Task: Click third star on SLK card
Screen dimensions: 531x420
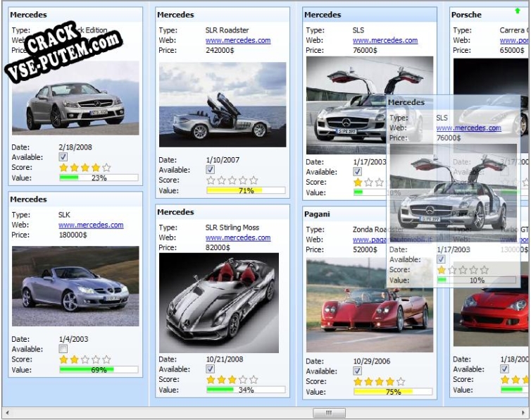Action: [x=85, y=359]
